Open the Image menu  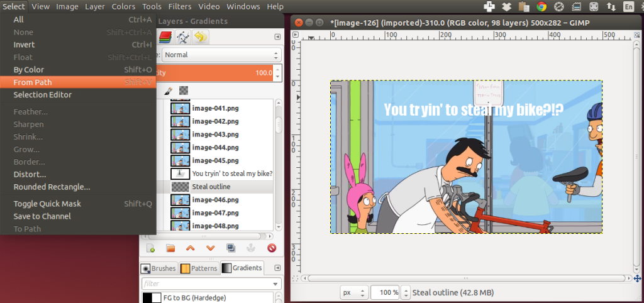pos(67,6)
